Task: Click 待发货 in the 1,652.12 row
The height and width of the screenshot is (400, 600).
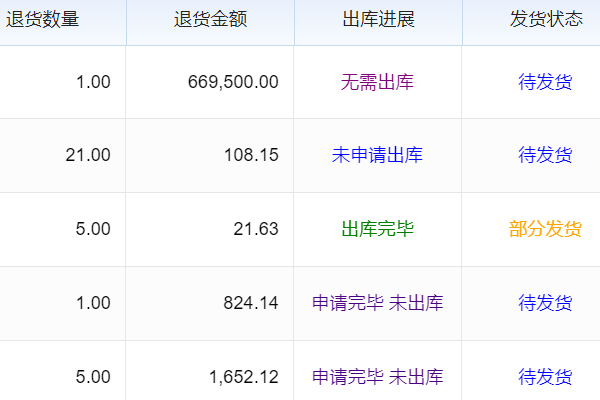Action: point(545,377)
